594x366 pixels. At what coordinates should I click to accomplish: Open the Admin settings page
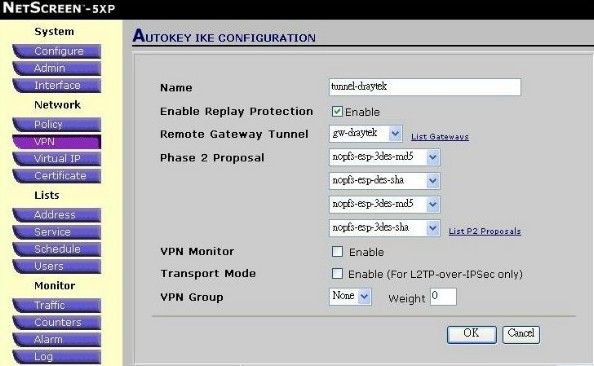click(57, 68)
